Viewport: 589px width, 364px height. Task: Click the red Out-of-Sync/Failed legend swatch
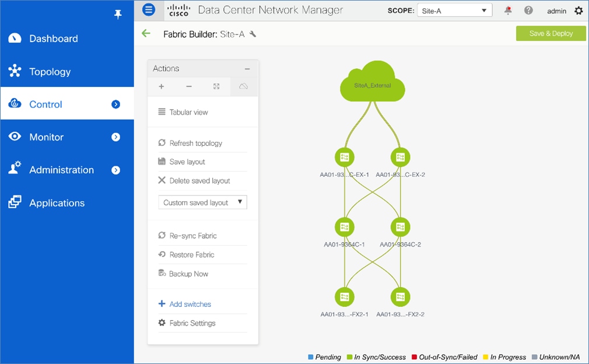414,357
